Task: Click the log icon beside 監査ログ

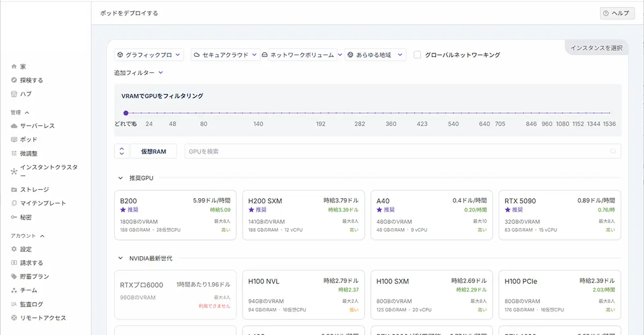Action: point(14,304)
